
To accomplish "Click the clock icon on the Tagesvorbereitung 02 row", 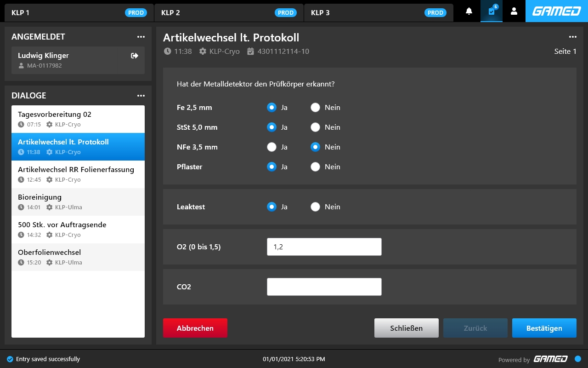I will point(21,125).
